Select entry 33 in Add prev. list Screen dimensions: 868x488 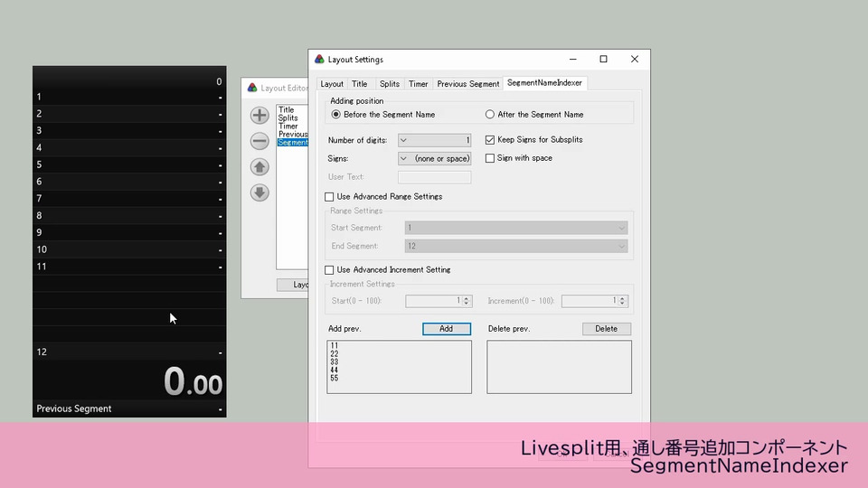(x=335, y=361)
